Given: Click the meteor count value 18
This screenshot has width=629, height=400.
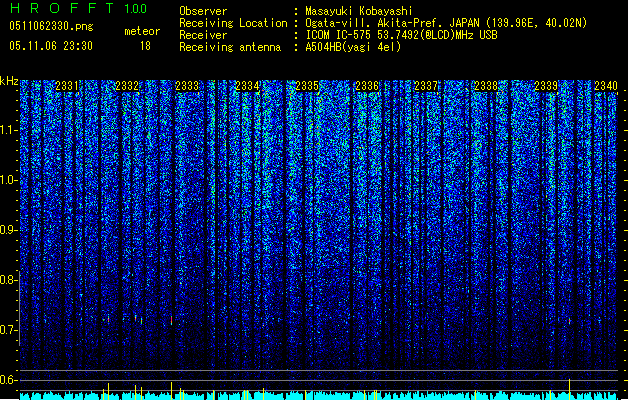Looking at the screenshot, I should [145, 46].
